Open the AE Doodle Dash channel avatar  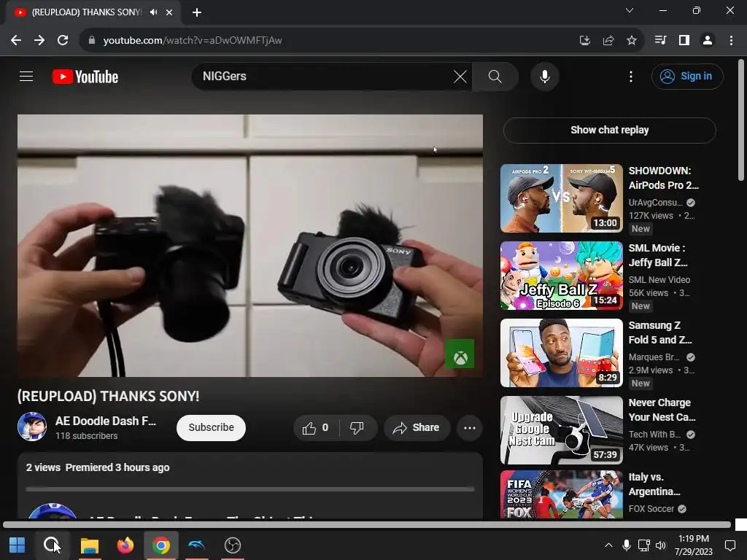(32, 427)
